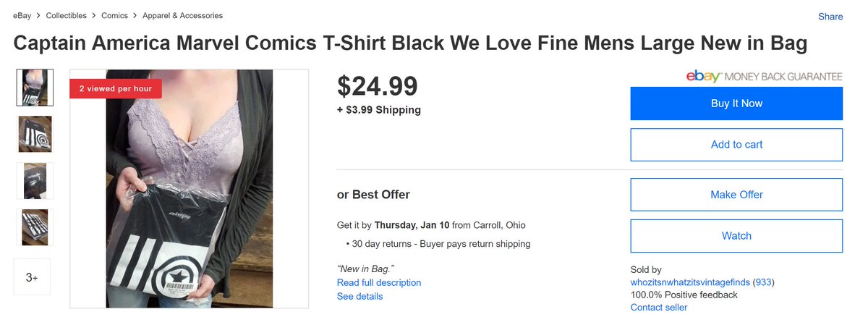Watch this listing
Viewport: 868px width, 325px height.
point(736,236)
